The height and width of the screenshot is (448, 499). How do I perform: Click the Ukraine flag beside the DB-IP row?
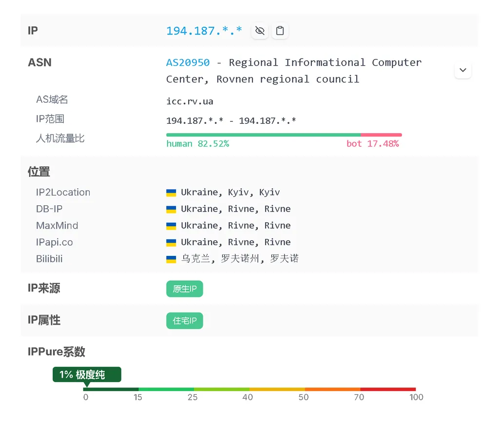171,209
